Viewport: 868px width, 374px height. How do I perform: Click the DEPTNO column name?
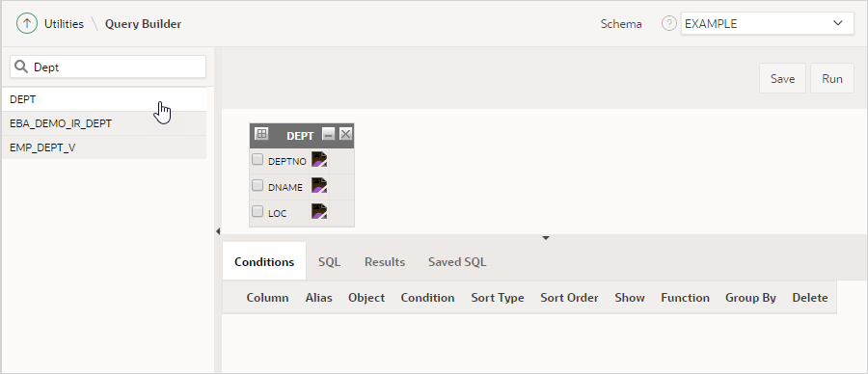pyautogui.click(x=286, y=162)
